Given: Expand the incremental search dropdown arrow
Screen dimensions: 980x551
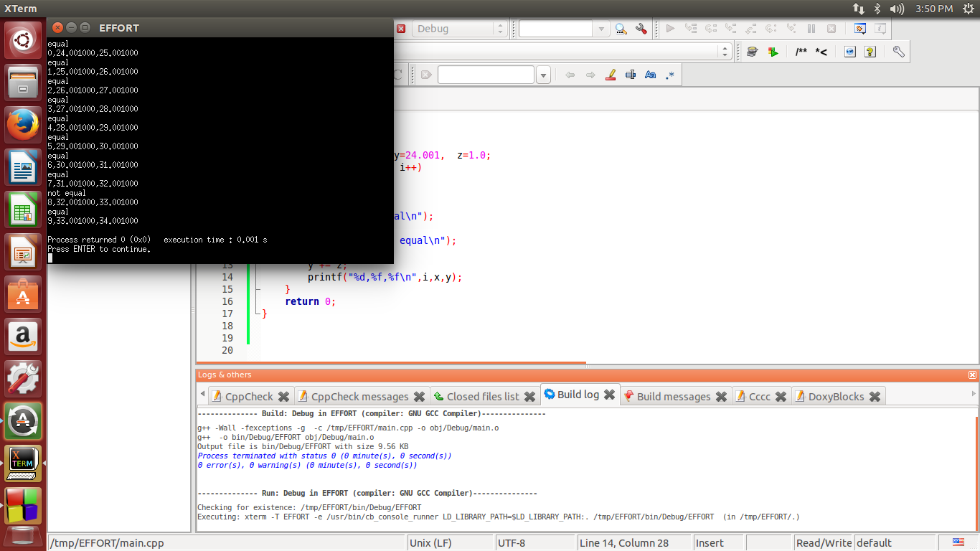Looking at the screenshot, I should (543, 75).
